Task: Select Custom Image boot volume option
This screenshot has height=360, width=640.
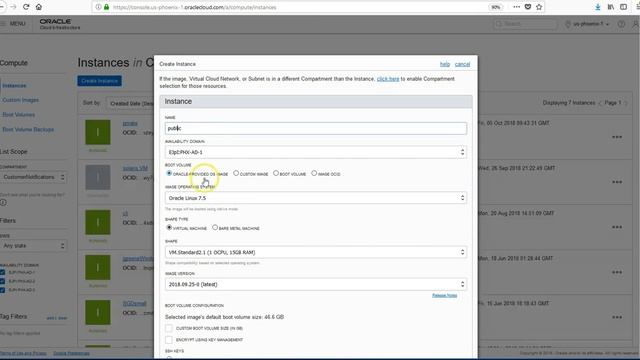Action: [236, 173]
